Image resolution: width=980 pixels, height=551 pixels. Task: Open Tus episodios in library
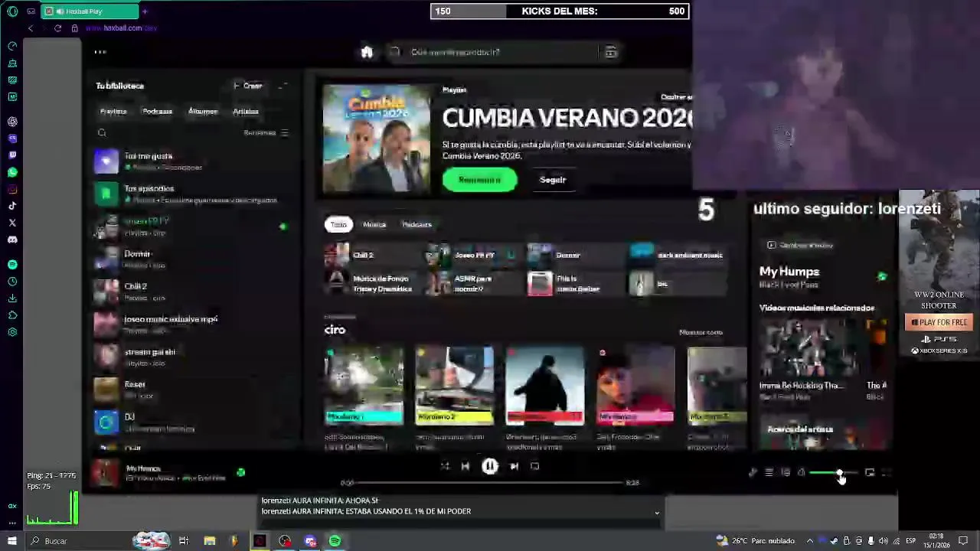pos(191,194)
